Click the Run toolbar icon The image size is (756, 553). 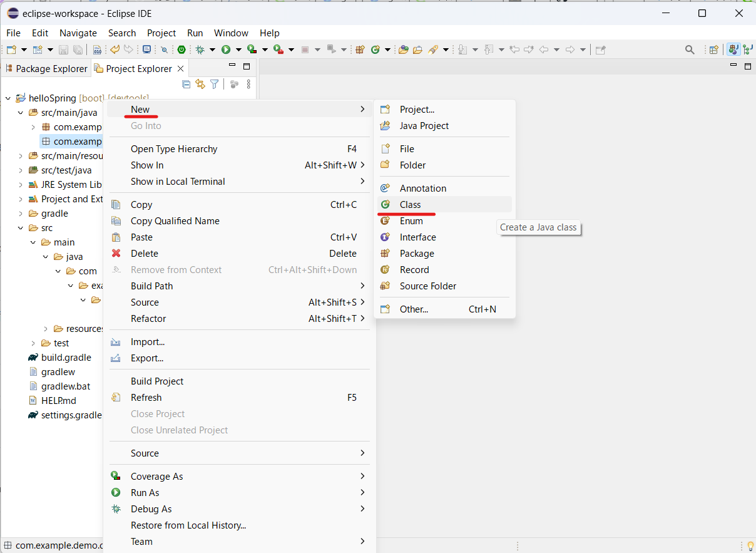click(x=227, y=49)
